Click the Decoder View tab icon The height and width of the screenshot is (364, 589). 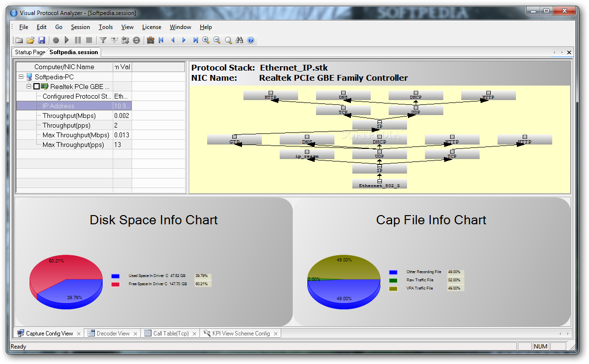(91, 333)
